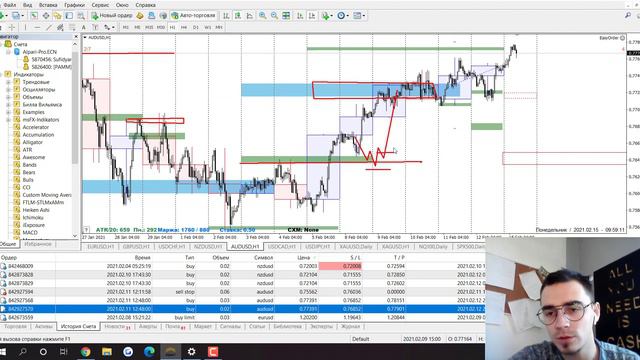
Task: Select the Crosshair tool
Action: 12,27
